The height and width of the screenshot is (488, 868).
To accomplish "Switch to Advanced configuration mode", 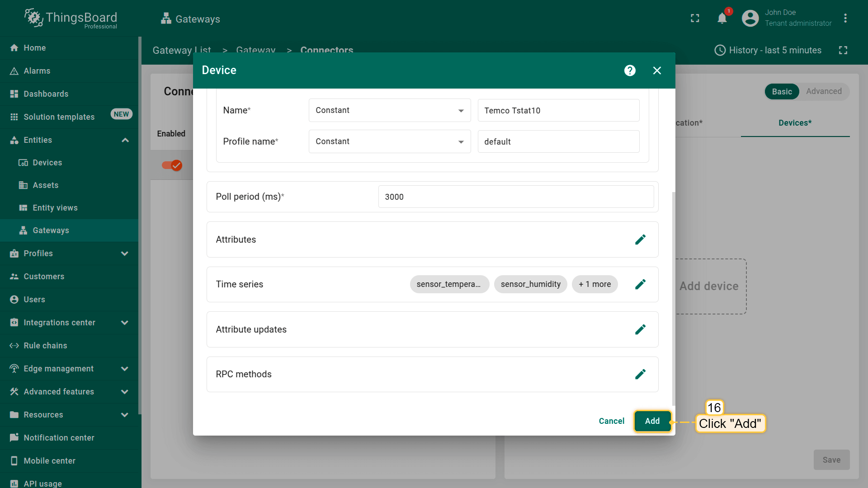I will 824,91.
